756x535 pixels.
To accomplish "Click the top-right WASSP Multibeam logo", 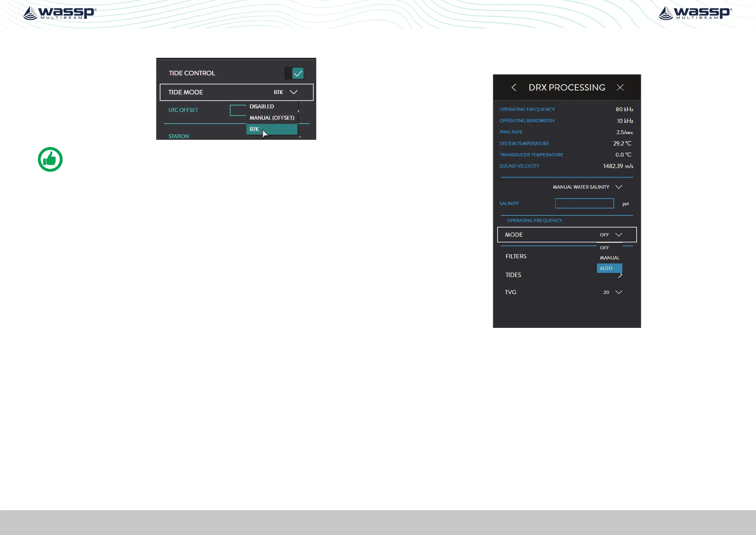I will pyautogui.click(x=695, y=13).
